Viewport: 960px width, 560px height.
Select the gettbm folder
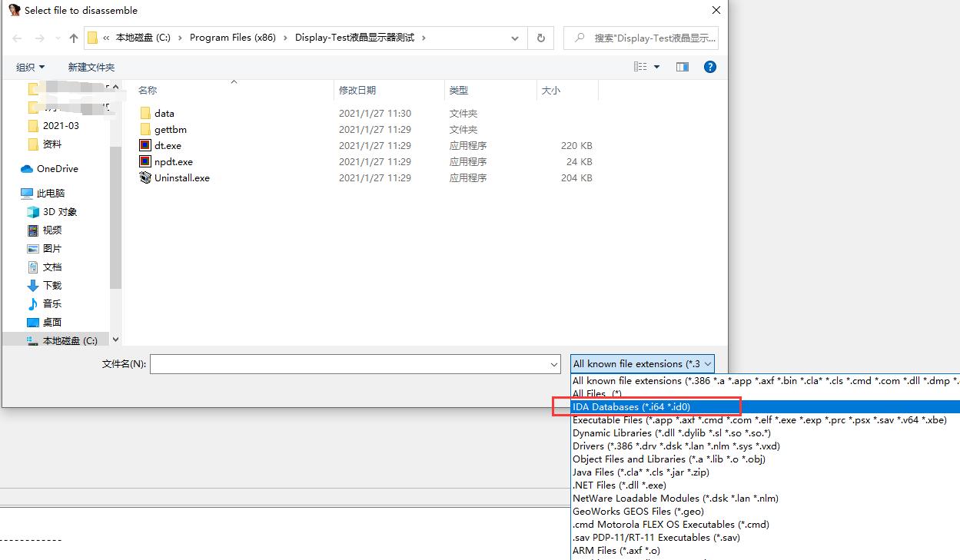170,129
